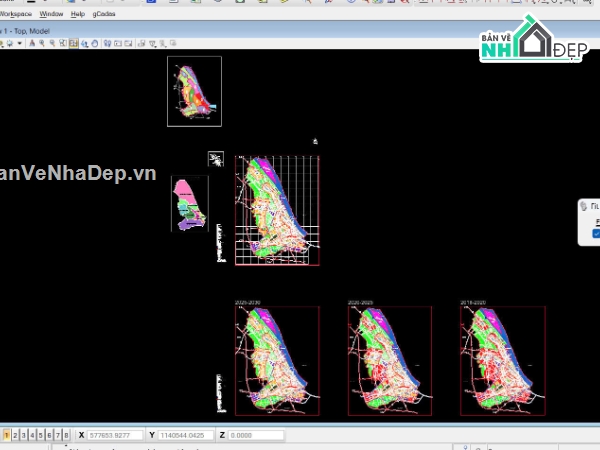Click the View Previous icon

pyautogui.click(x=108, y=44)
